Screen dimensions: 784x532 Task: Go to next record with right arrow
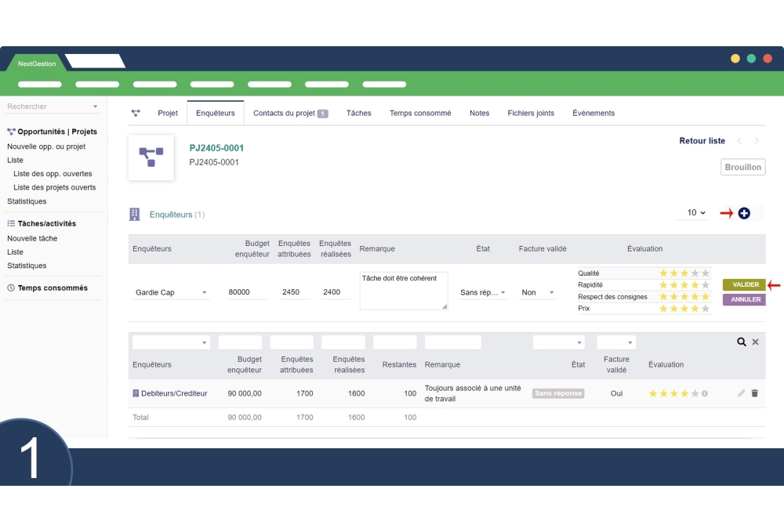(x=757, y=141)
